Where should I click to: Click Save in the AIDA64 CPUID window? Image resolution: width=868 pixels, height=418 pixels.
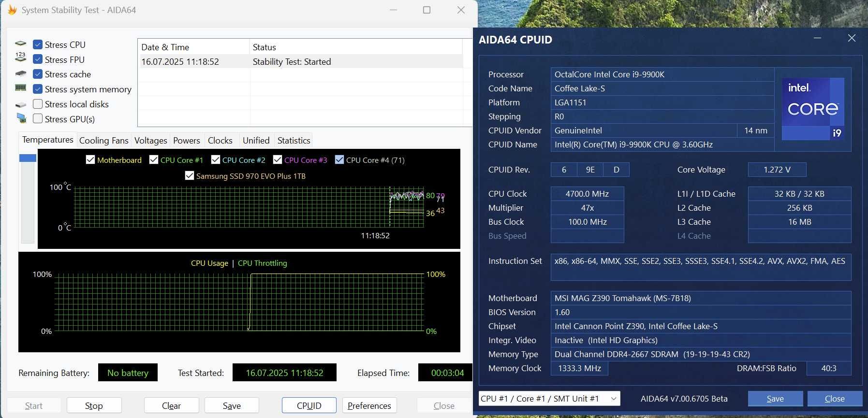[x=775, y=399]
